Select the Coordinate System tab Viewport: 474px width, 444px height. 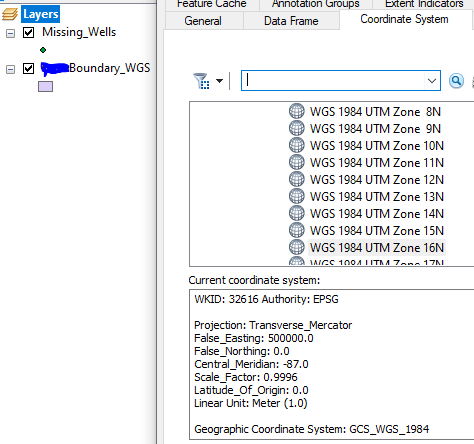click(x=404, y=19)
